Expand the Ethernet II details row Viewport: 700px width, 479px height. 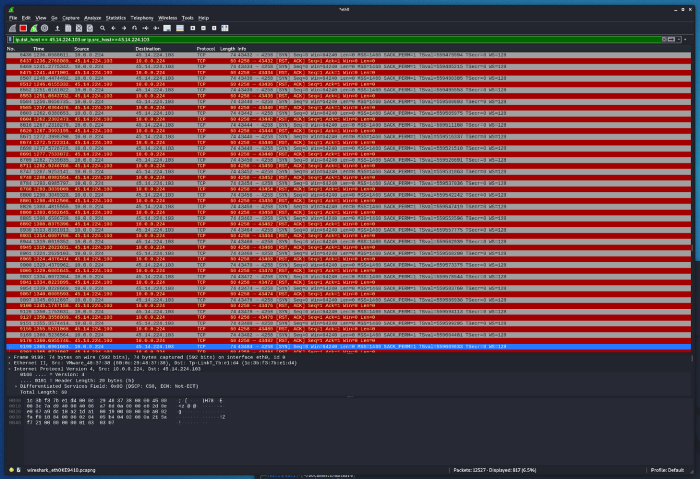[x=9, y=363]
